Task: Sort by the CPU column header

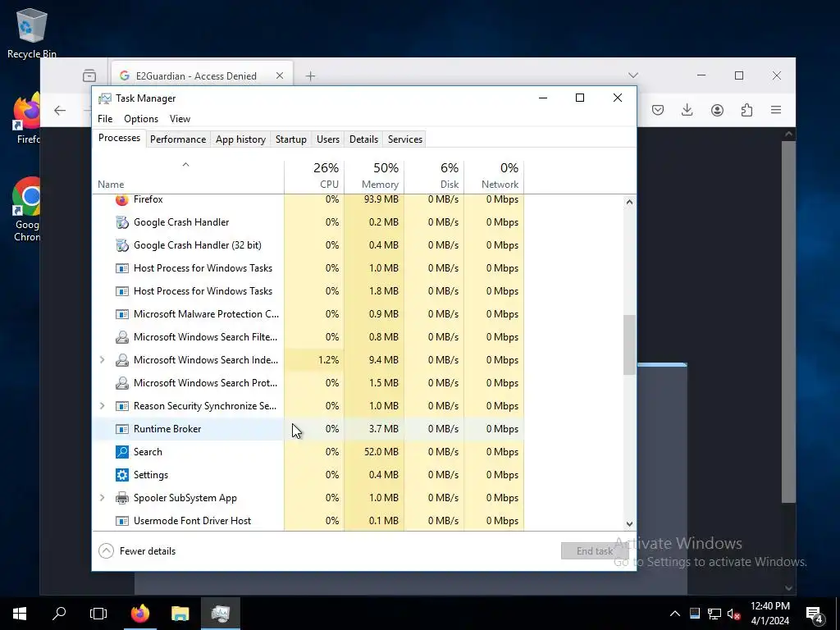Action: click(x=314, y=176)
